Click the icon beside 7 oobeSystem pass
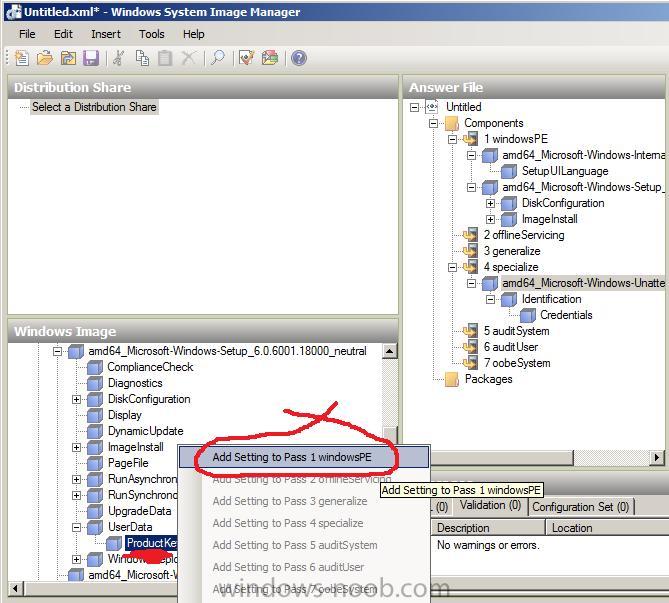The width and height of the screenshot is (669, 603). pyautogui.click(x=471, y=363)
